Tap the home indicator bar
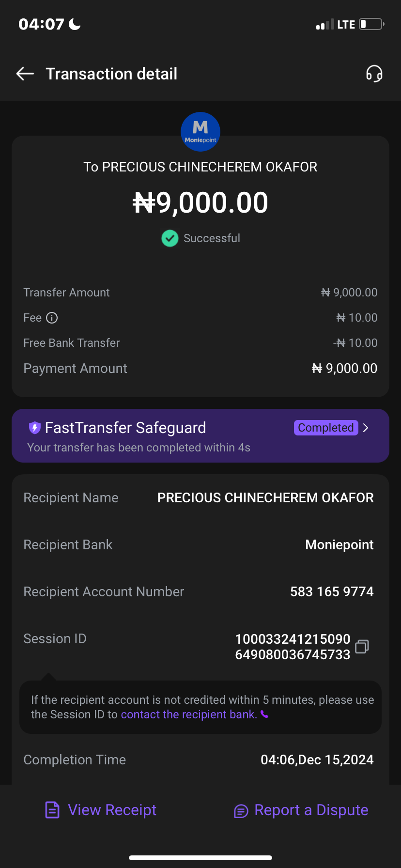Image resolution: width=401 pixels, height=868 pixels. pos(200,858)
